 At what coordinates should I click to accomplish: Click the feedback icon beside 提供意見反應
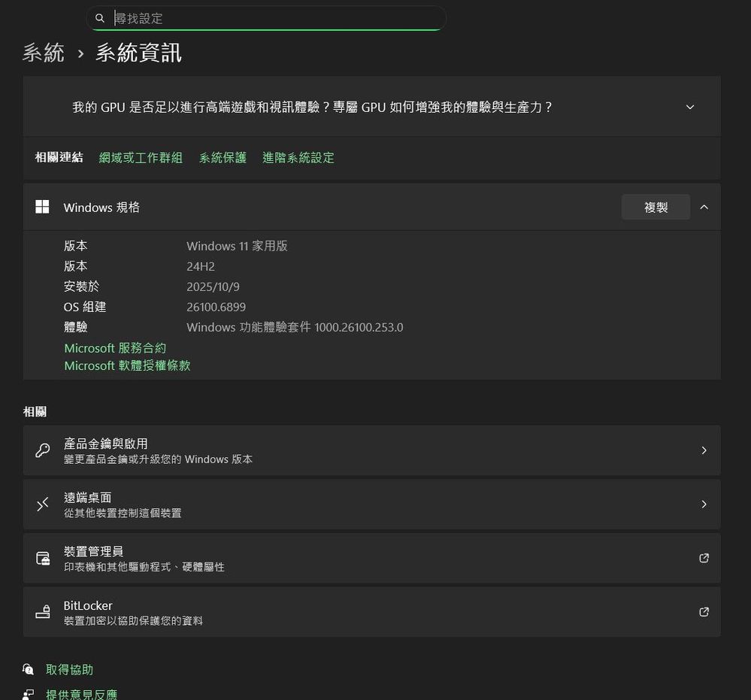pyautogui.click(x=27, y=692)
